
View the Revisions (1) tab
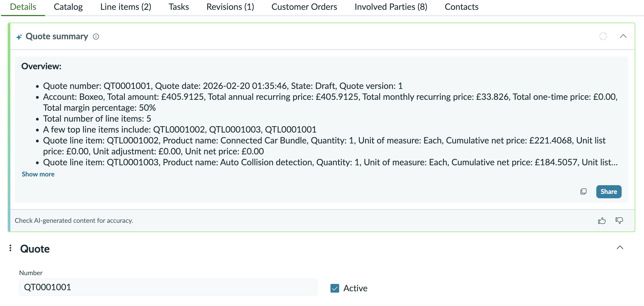230,7
